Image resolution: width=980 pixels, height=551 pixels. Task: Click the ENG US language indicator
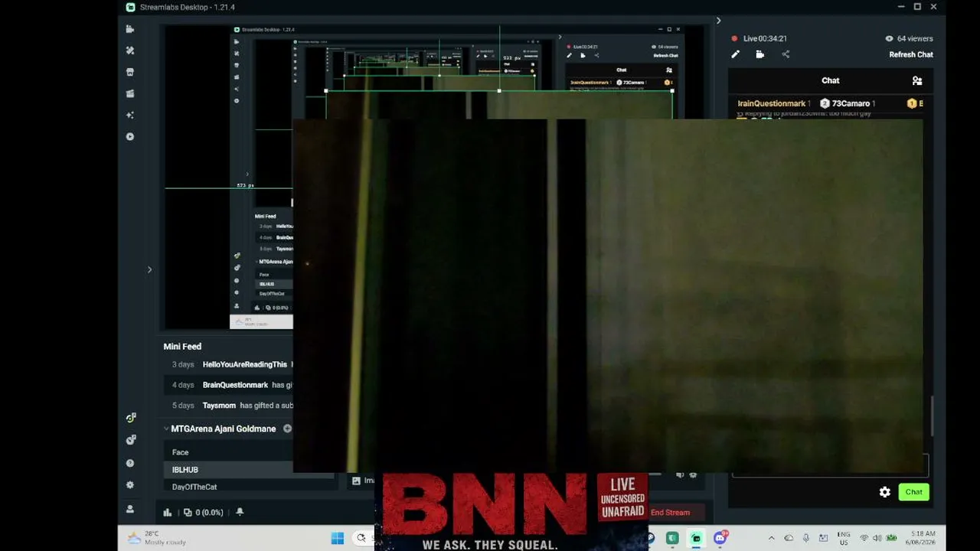[844, 538]
